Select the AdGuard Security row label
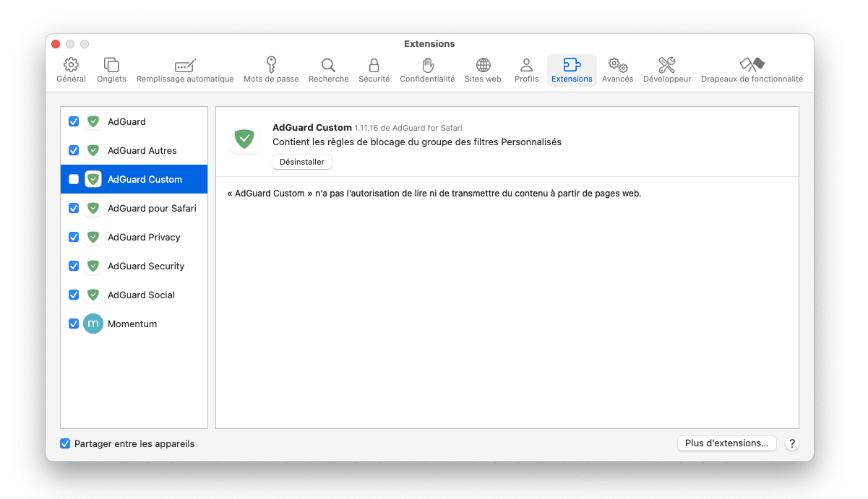The width and height of the screenshot is (868, 499). pos(146,266)
